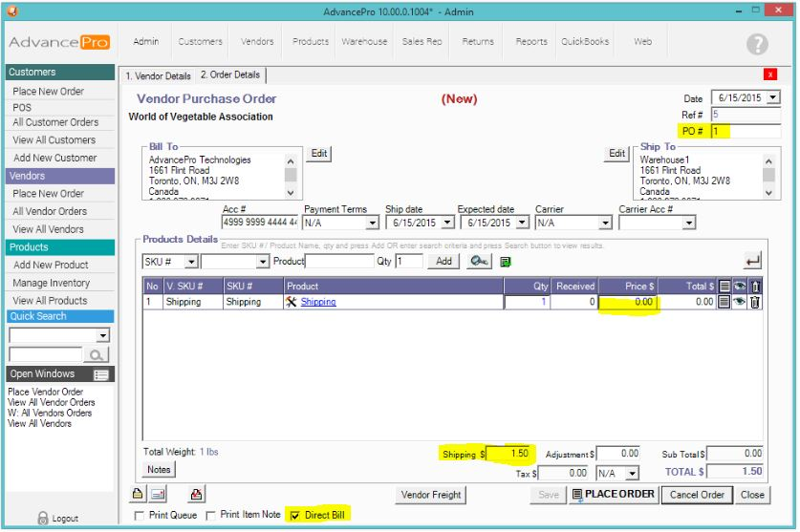Delete the Shipping line with its trash icon
This screenshot has height=532, width=800.
coord(755,302)
